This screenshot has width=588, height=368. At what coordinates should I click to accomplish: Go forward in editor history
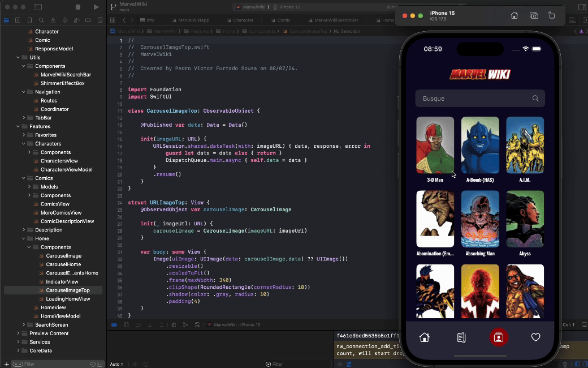click(132, 20)
